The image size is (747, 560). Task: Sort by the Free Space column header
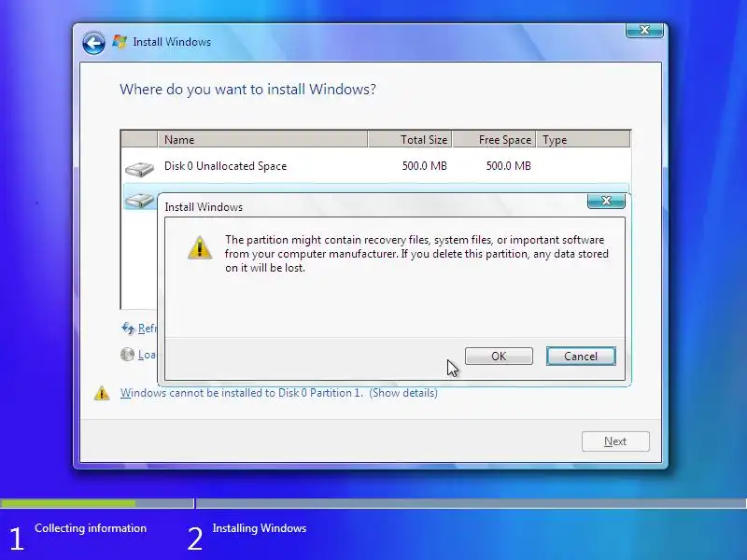[x=495, y=139]
